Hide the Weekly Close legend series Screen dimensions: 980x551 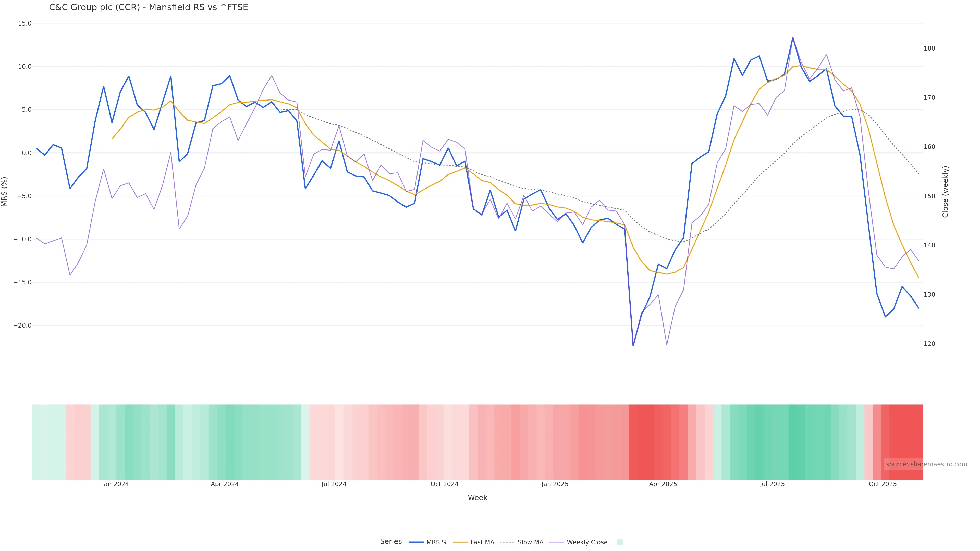(x=587, y=542)
